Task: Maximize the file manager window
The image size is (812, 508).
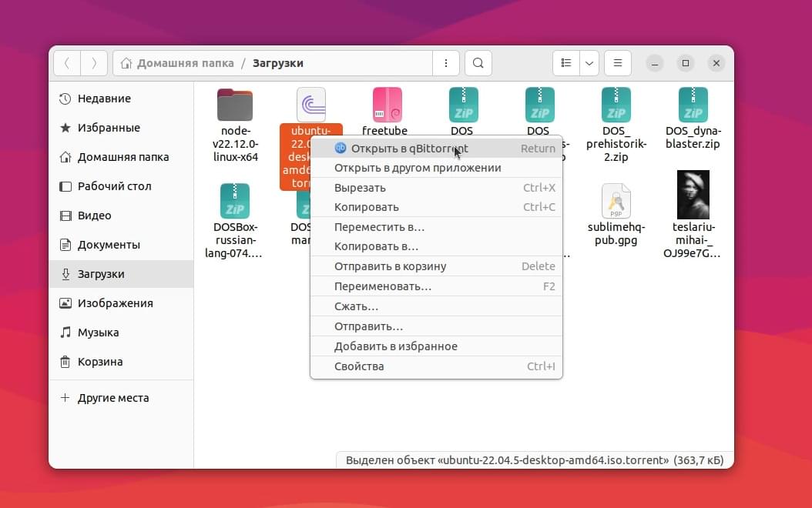Action: 686,63
